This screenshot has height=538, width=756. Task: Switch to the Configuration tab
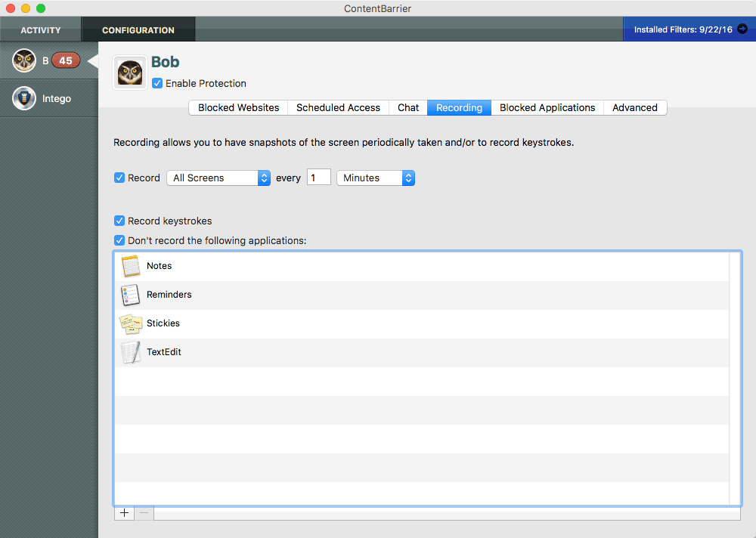coord(138,30)
